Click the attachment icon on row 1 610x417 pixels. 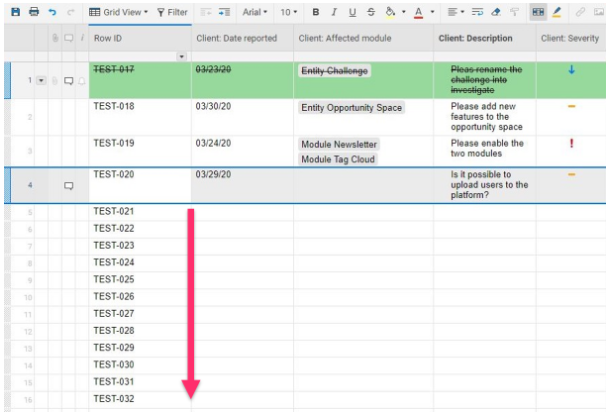55,81
